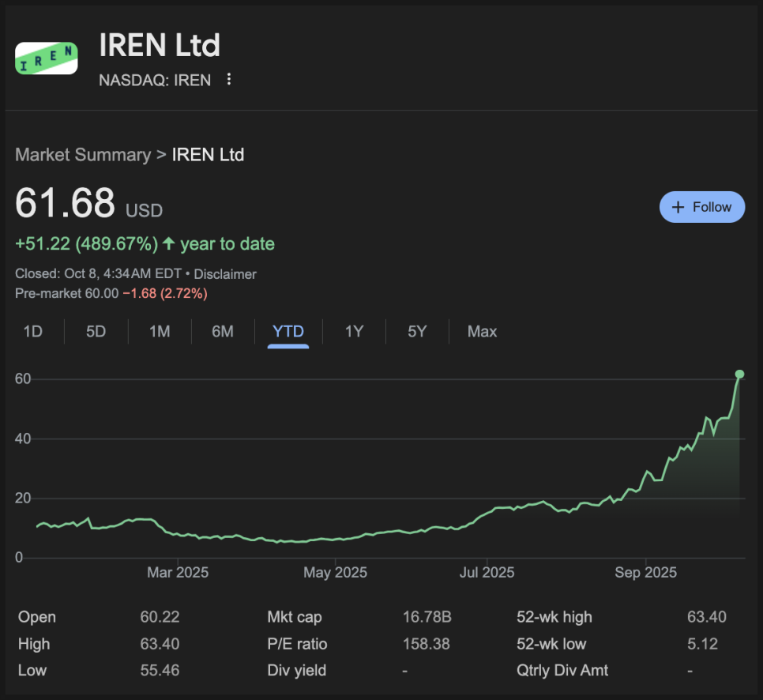Select the Max time range tab
This screenshot has width=763, height=700.
click(x=482, y=332)
